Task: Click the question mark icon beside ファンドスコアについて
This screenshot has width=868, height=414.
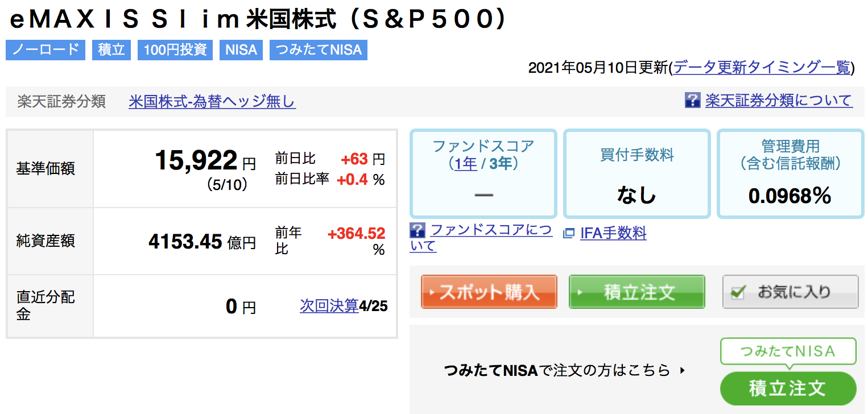Action: point(418,230)
